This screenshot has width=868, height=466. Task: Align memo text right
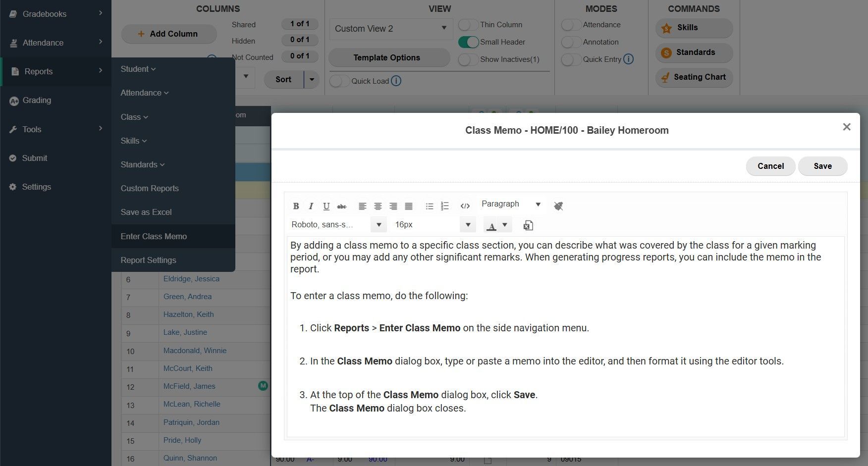(393, 206)
